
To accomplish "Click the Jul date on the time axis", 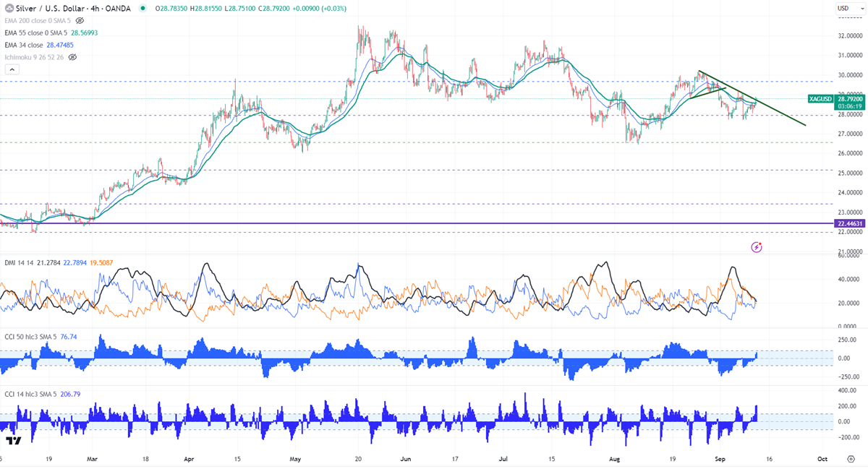I will (x=503, y=458).
